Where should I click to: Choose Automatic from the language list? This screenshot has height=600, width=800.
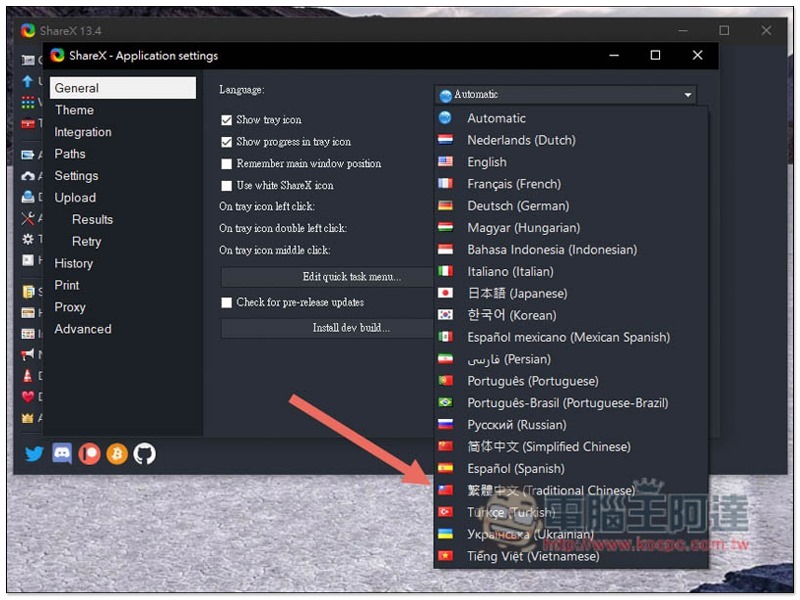tap(571, 118)
